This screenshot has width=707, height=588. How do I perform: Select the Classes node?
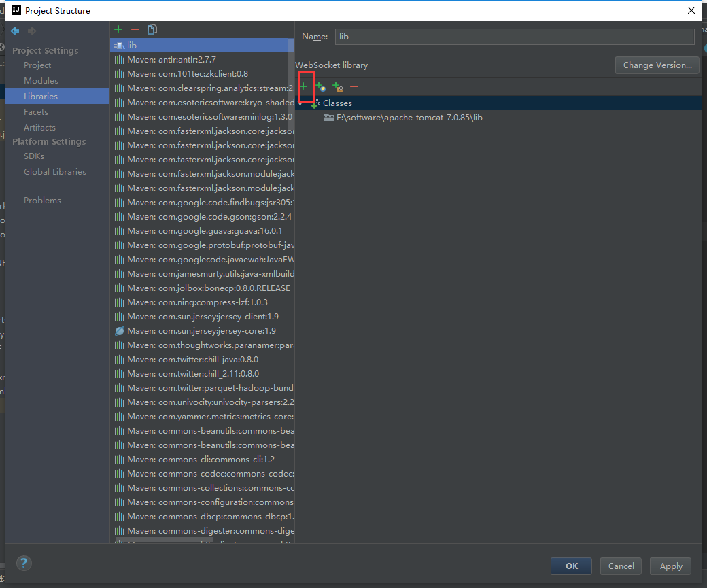337,103
